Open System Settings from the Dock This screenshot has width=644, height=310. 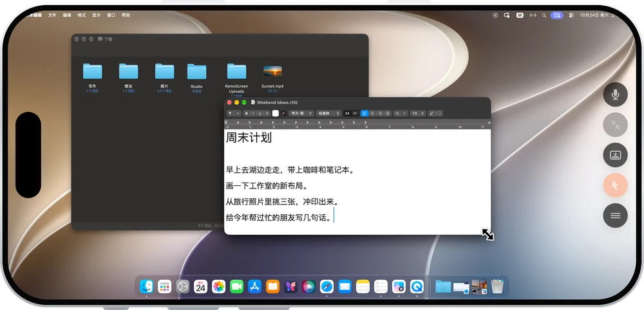(x=183, y=287)
